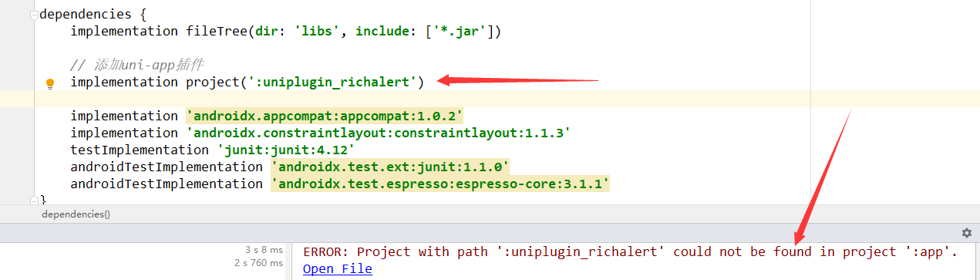Click the fileTree libs implementation line
The height and width of the screenshot is (280, 980).
click(x=286, y=31)
